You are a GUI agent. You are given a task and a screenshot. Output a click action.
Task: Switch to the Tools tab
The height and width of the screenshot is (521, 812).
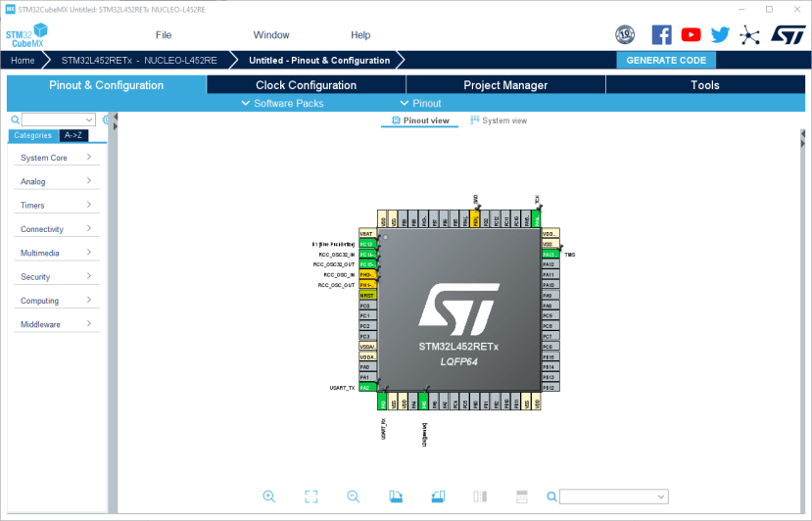705,85
